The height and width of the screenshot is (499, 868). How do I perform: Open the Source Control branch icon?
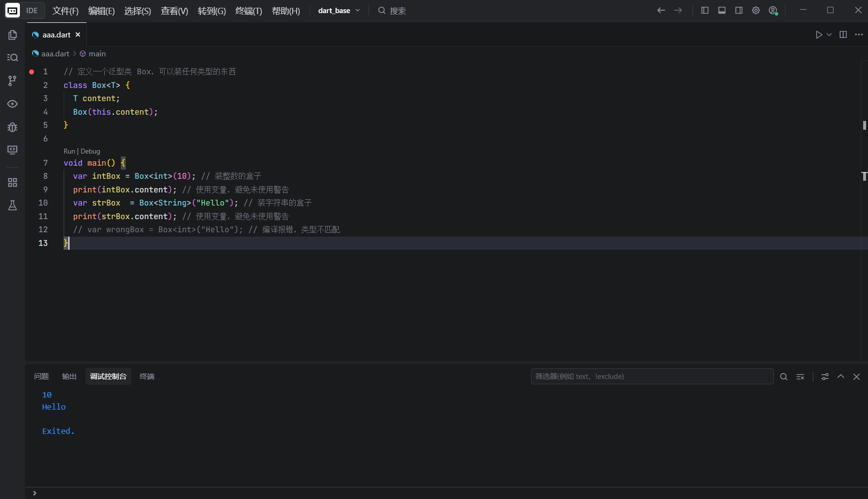click(13, 81)
